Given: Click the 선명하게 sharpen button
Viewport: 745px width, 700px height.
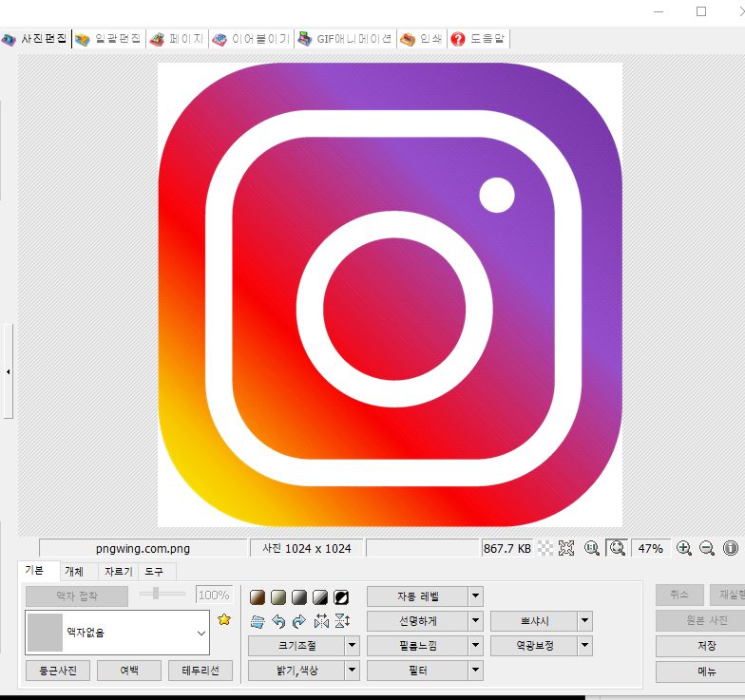Looking at the screenshot, I should click(x=418, y=621).
